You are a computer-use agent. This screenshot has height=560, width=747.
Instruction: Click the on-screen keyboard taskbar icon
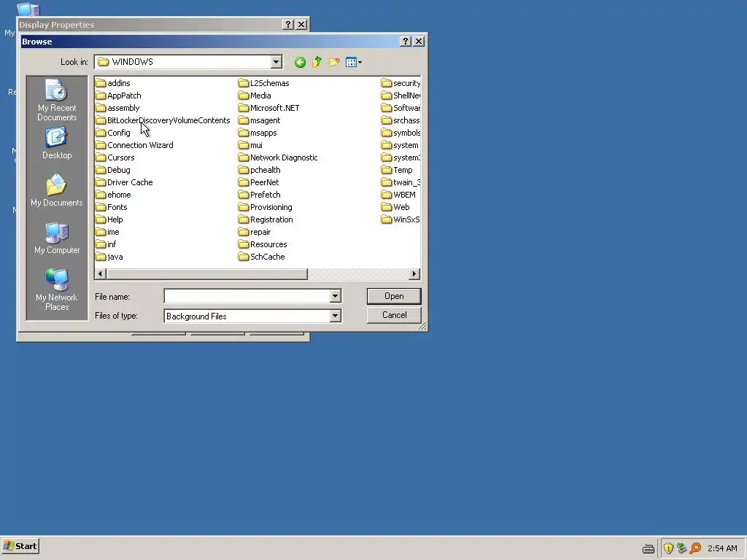[649, 548]
